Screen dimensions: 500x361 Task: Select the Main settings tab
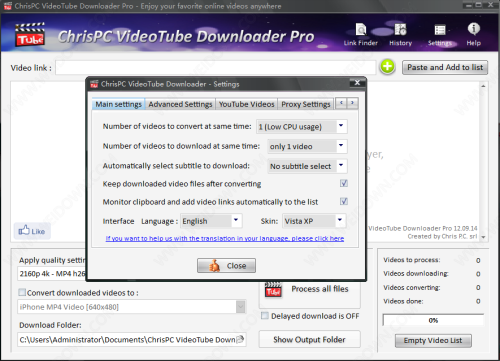point(118,104)
